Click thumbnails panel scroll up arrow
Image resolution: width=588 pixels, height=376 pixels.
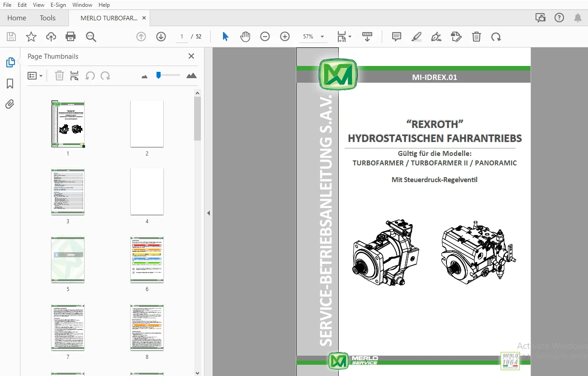[x=197, y=93]
